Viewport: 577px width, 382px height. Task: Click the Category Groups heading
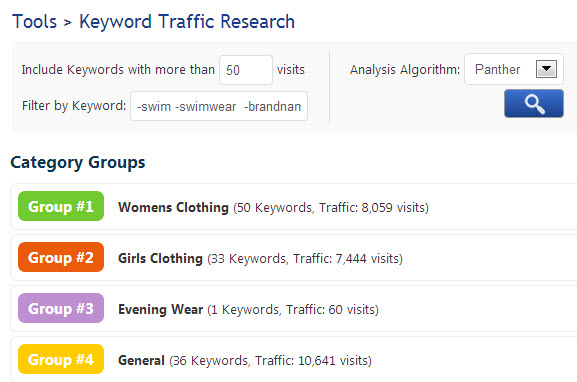click(78, 162)
